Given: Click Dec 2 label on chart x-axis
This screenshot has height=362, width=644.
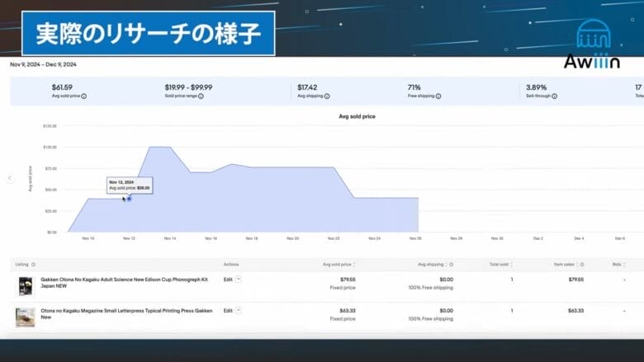Looking at the screenshot, I should click(538, 238).
